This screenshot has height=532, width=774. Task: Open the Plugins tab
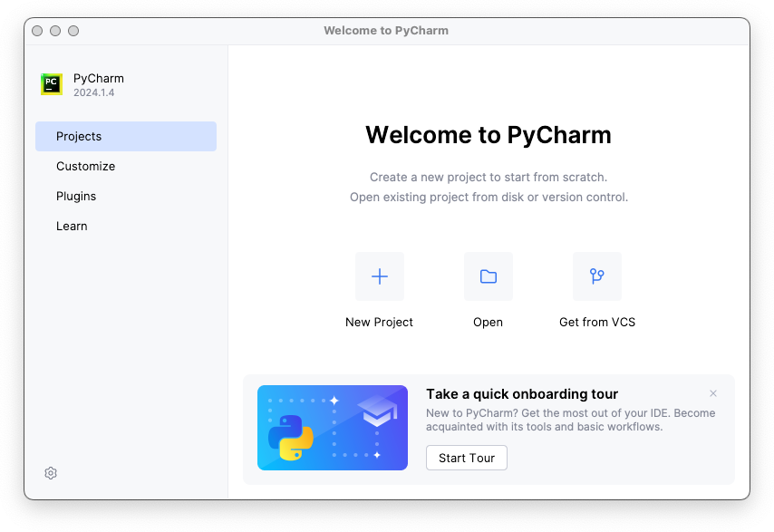[126, 196]
